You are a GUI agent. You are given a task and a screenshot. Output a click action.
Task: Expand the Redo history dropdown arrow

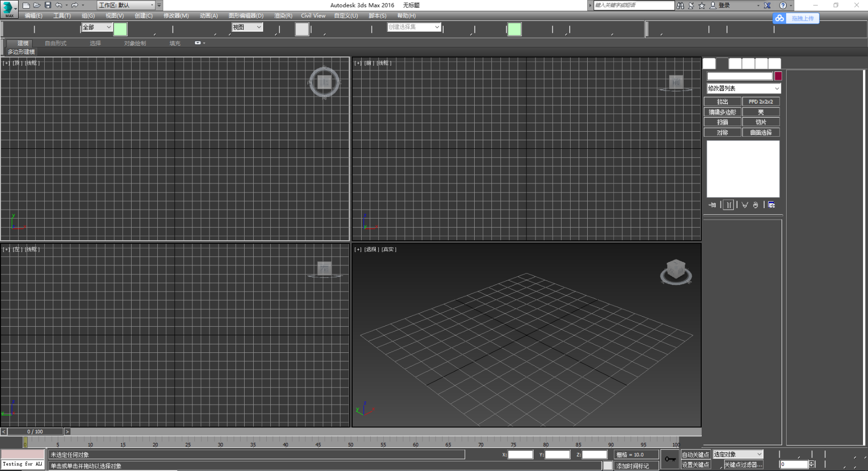82,6
